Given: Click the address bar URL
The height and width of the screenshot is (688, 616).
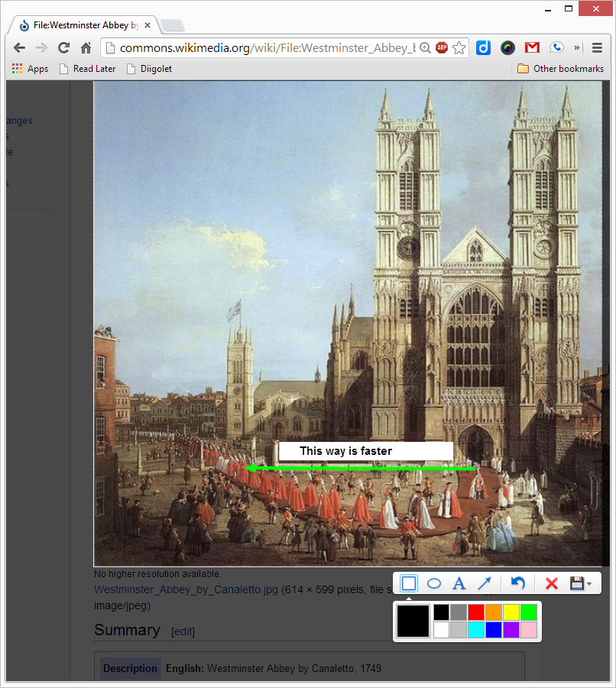Looking at the screenshot, I should [267, 48].
